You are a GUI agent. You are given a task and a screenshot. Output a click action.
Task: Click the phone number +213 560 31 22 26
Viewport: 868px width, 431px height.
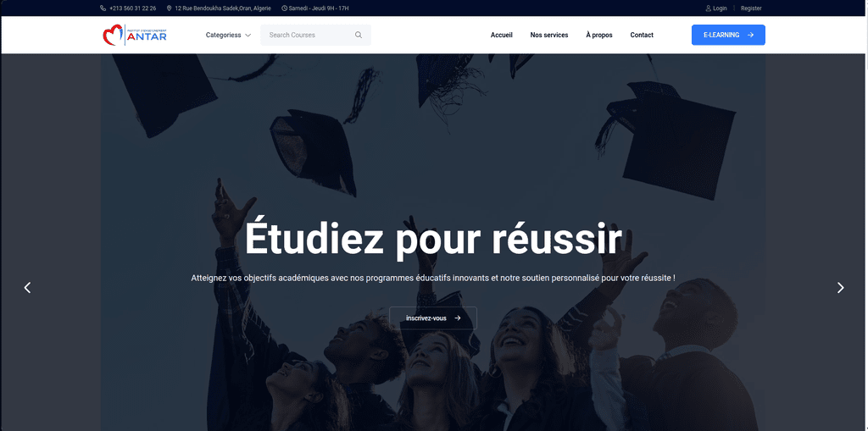click(133, 8)
